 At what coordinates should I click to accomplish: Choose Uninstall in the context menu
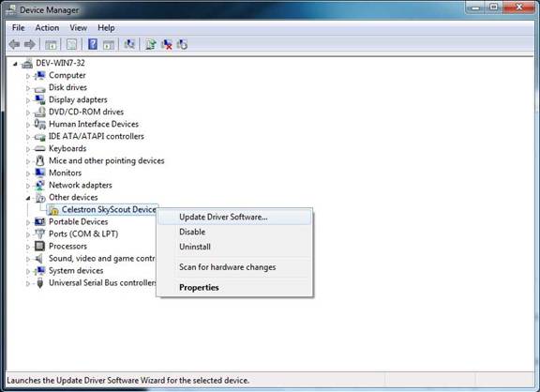click(x=234, y=247)
